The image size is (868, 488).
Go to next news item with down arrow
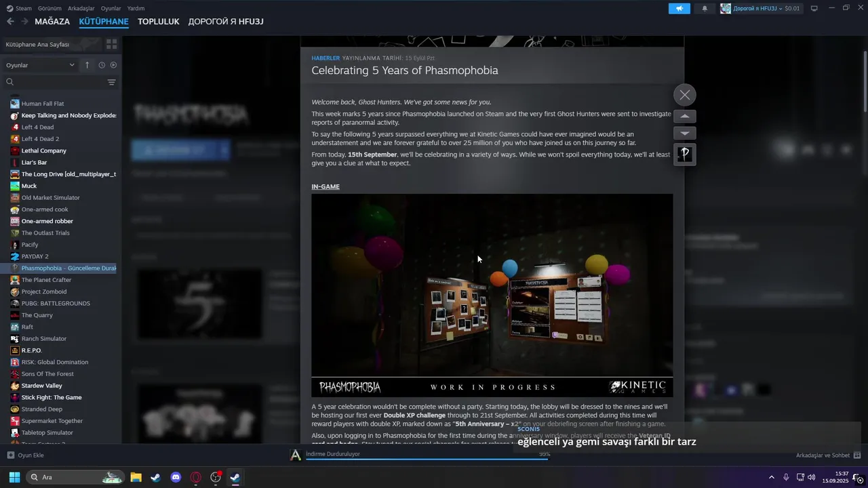[x=685, y=134]
